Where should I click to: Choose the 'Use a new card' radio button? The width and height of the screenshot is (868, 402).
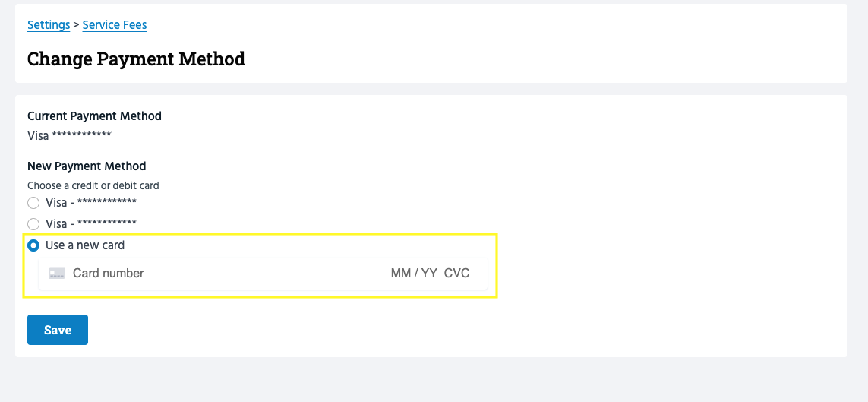point(33,246)
